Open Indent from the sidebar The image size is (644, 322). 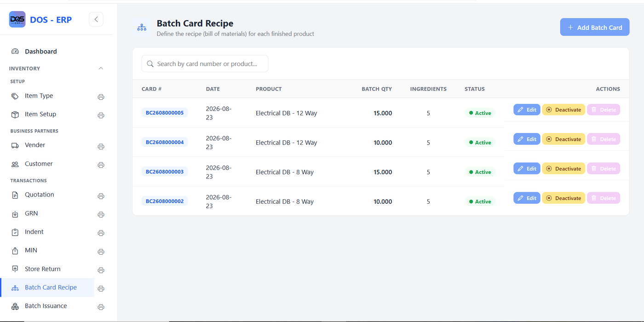pos(34,232)
